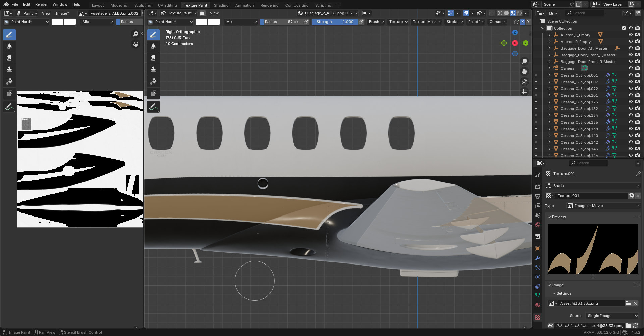Uncheck the Collection exclude checkbox
644x336 pixels.
624,28
